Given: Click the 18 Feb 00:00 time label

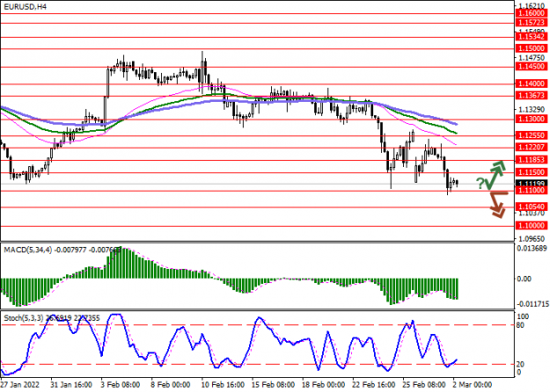Looking at the screenshot, I should point(323,385).
